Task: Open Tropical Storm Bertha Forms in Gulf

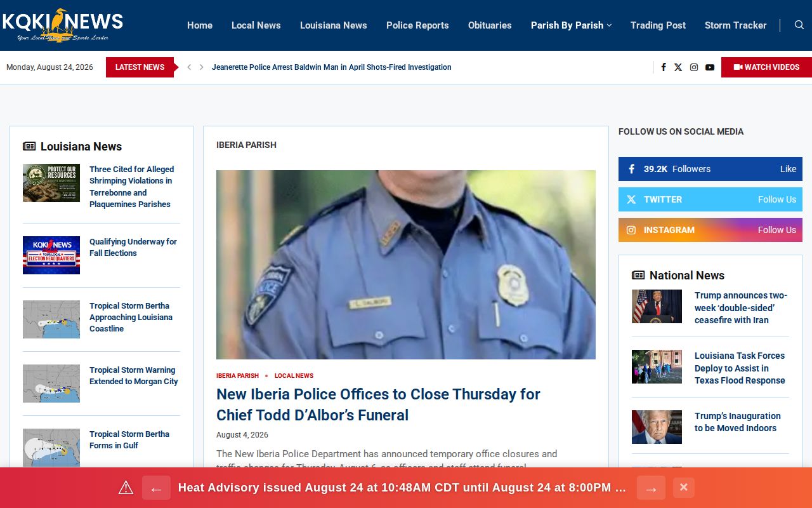Action: coord(129,440)
